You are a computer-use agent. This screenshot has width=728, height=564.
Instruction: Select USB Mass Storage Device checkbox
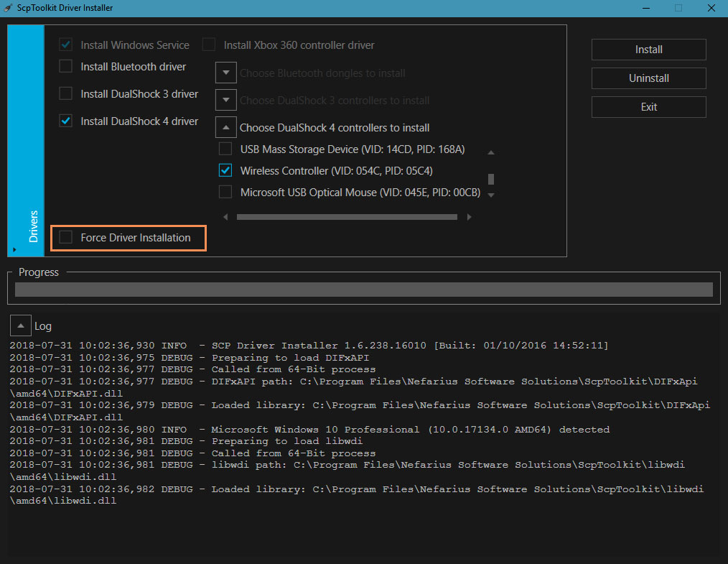point(225,149)
